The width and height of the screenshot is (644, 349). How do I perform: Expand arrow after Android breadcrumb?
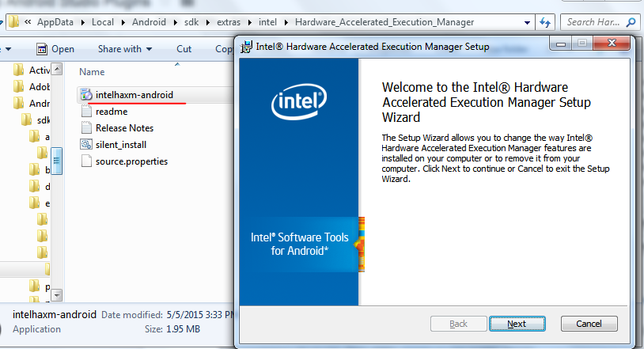[175, 23]
